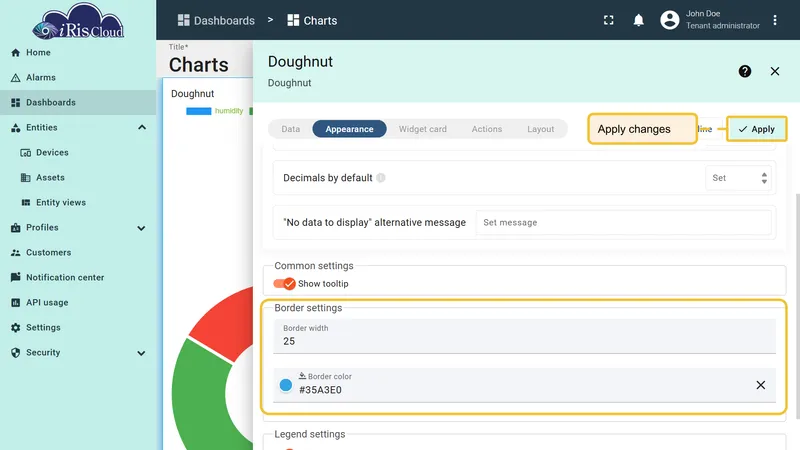Click the Alarms warning icon
The image size is (800, 450).
pos(15,78)
